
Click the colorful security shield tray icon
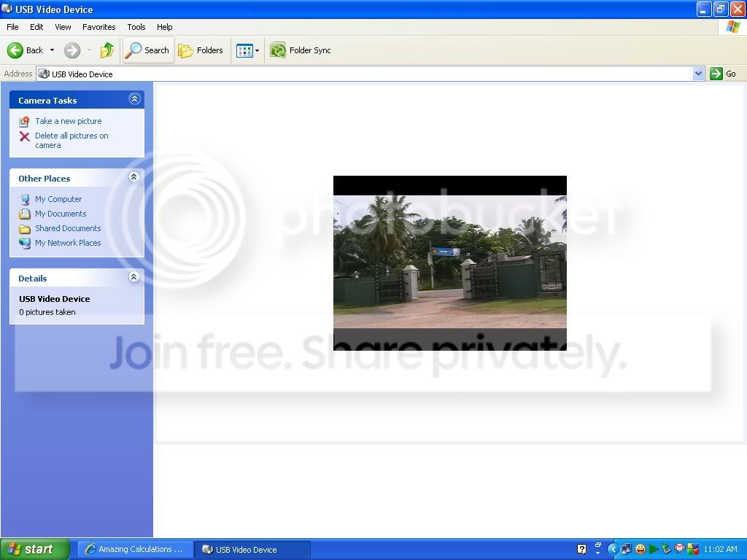[x=693, y=549]
